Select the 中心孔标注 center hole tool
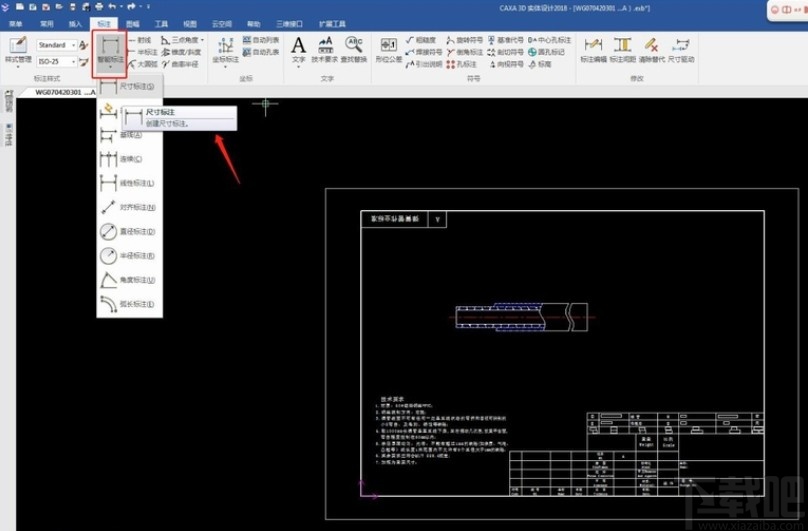Image resolution: width=808 pixels, height=531 pixels. (x=549, y=40)
